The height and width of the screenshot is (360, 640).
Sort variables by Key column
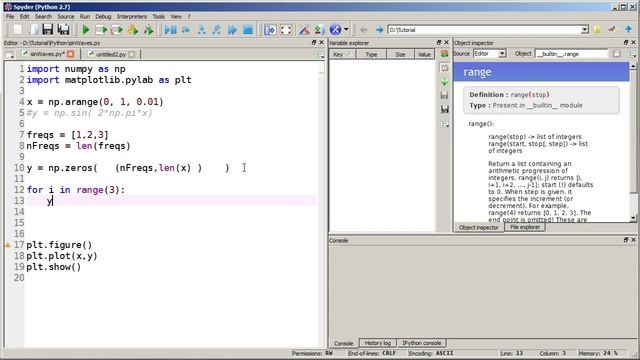click(x=342, y=54)
